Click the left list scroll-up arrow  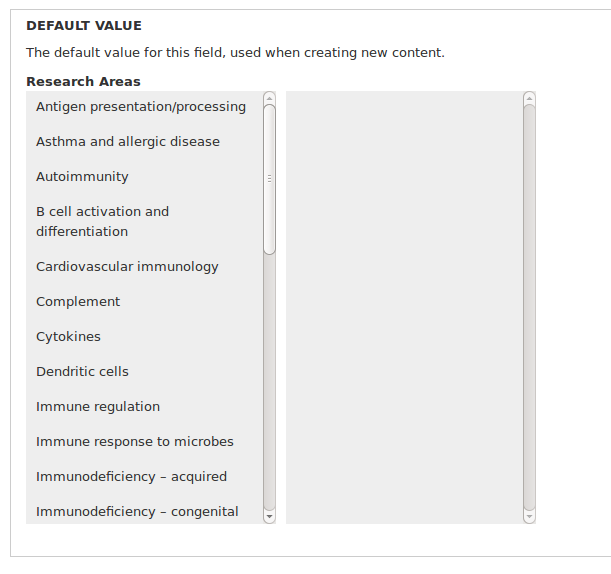pos(269,98)
